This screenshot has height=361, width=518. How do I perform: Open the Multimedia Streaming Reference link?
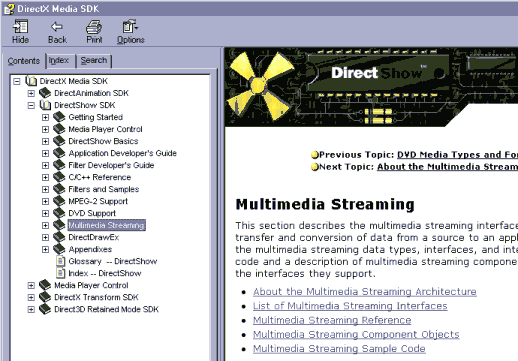(332, 320)
